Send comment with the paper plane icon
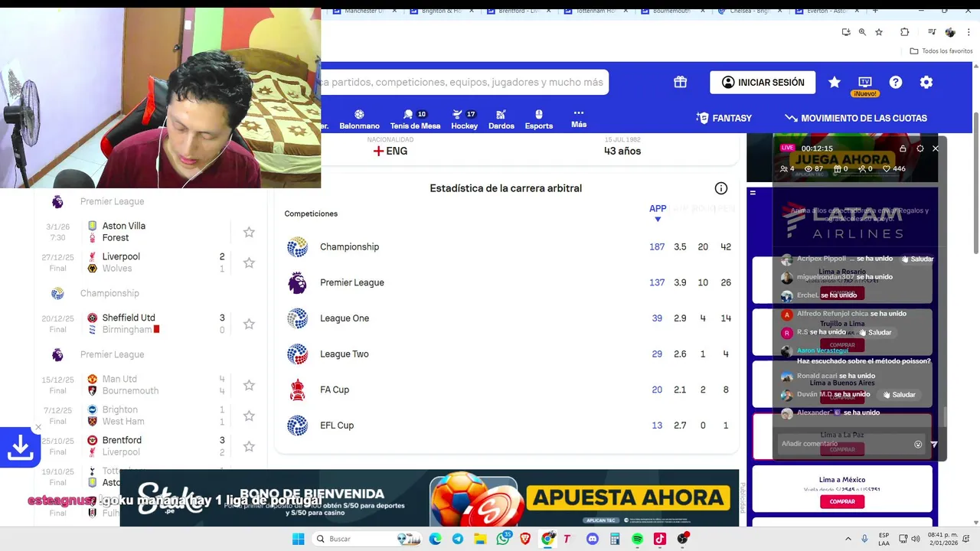The height and width of the screenshot is (551, 980). (933, 444)
